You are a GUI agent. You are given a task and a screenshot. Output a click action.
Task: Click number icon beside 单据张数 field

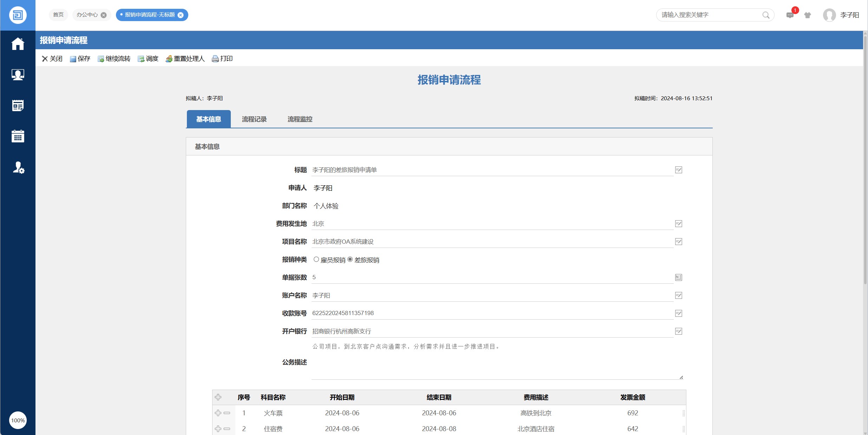tap(678, 277)
